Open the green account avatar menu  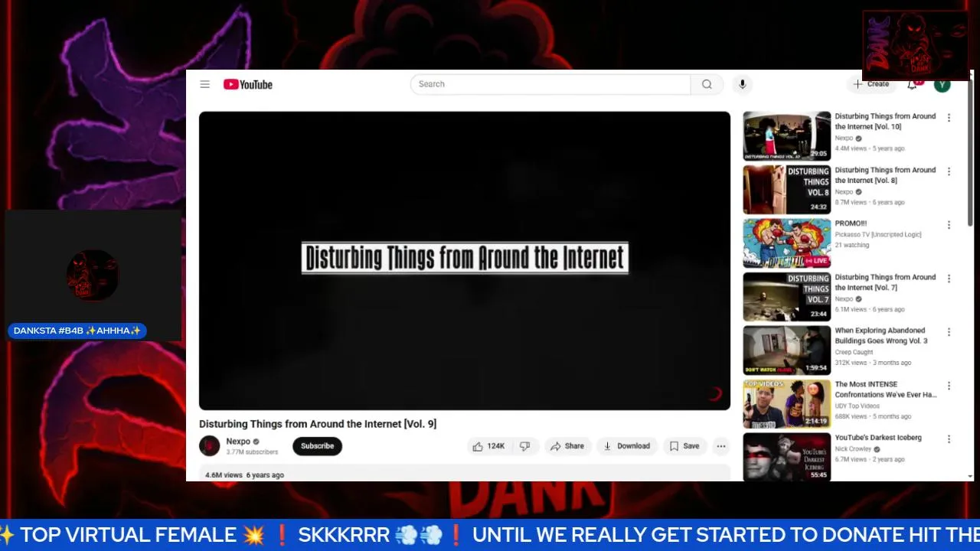[942, 84]
